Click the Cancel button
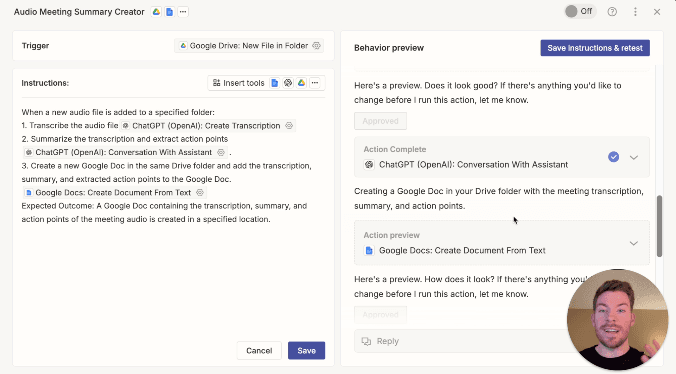 (259, 351)
